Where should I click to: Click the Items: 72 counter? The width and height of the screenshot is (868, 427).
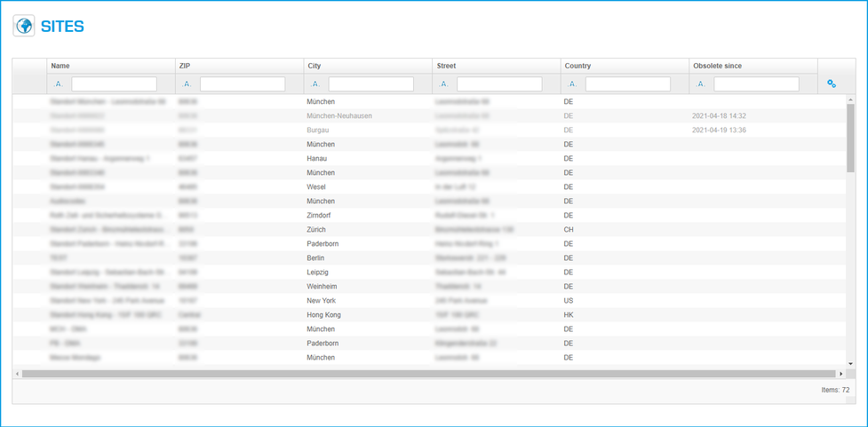835,390
